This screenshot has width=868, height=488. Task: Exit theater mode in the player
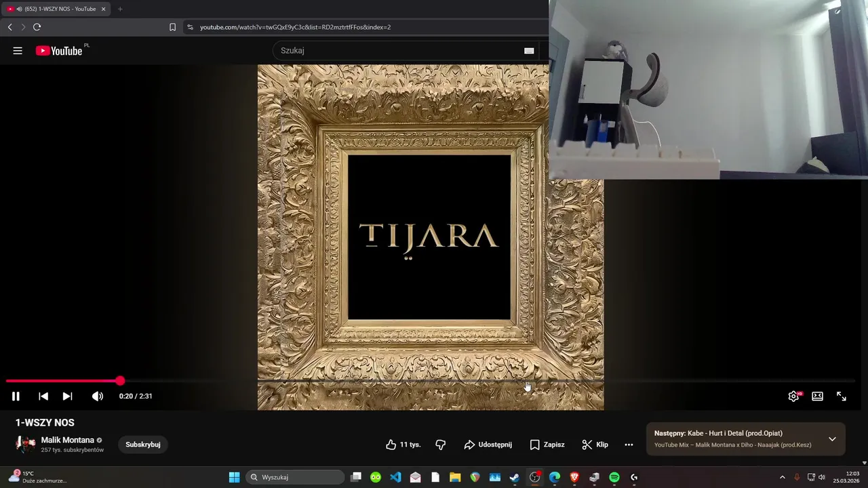point(817,396)
